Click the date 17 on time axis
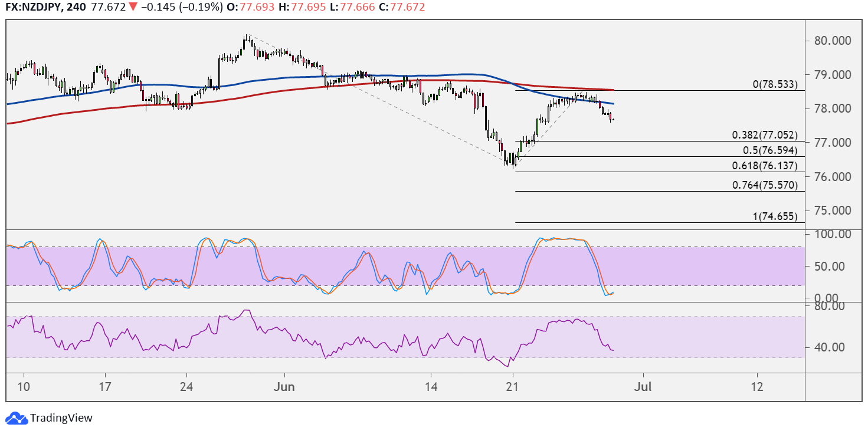Screen dimensions: 868x434 pos(104,387)
